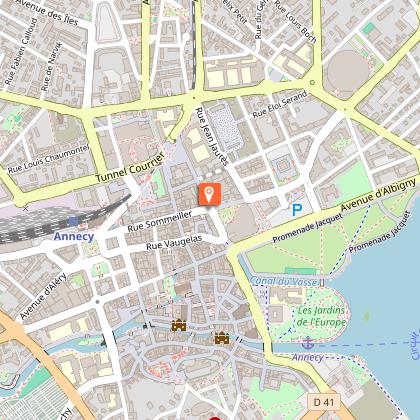
Task: Click the Annecy train station icon
Action: point(73,221)
